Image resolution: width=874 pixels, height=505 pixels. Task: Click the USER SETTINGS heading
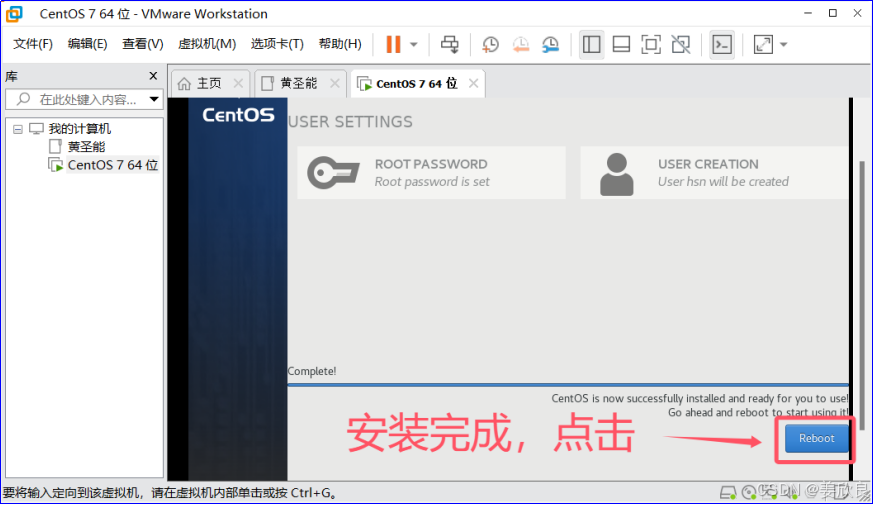(x=350, y=122)
